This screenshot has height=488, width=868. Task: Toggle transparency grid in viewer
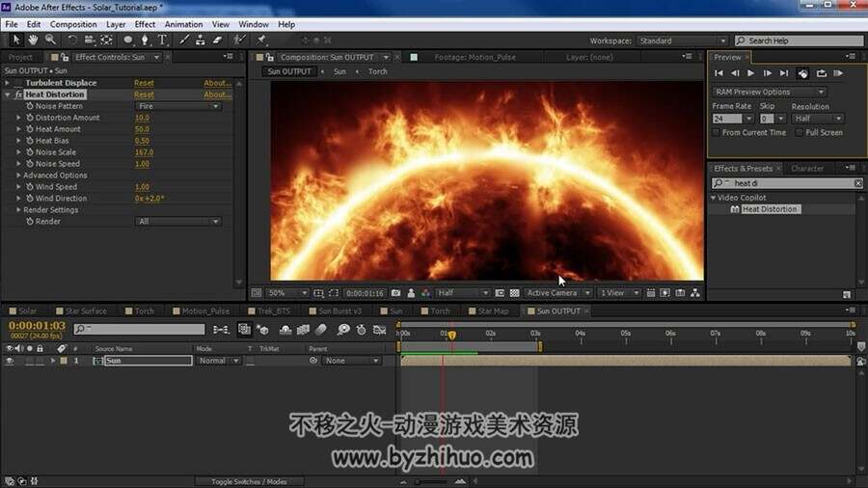(x=514, y=292)
